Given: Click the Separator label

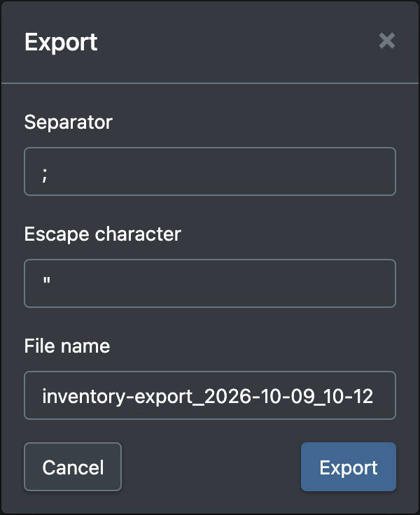Looking at the screenshot, I should 69,122.
